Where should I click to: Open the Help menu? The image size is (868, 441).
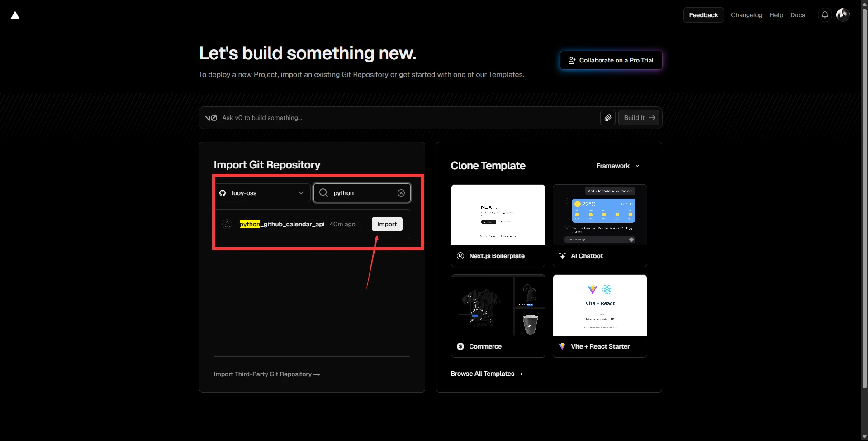click(x=776, y=15)
